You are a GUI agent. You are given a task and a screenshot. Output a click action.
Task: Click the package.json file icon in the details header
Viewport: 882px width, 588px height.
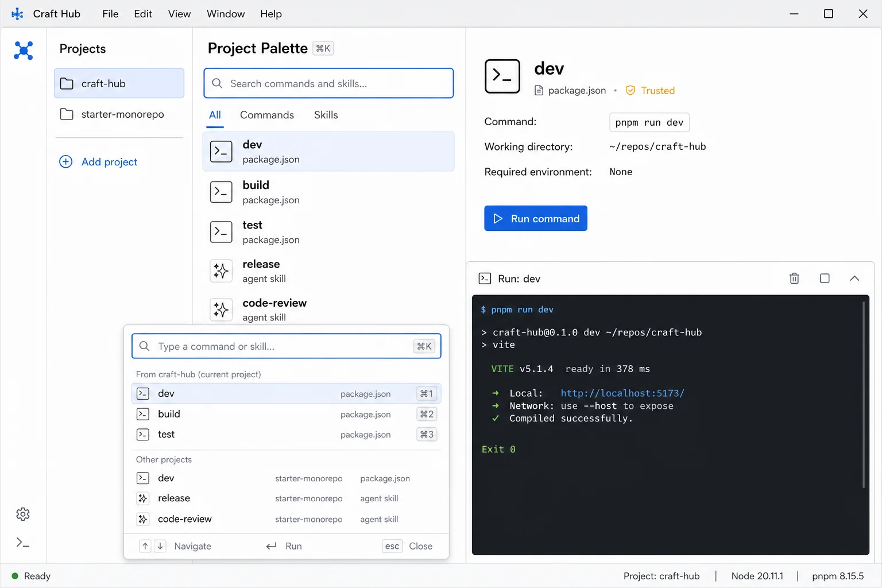(x=539, y=90)
